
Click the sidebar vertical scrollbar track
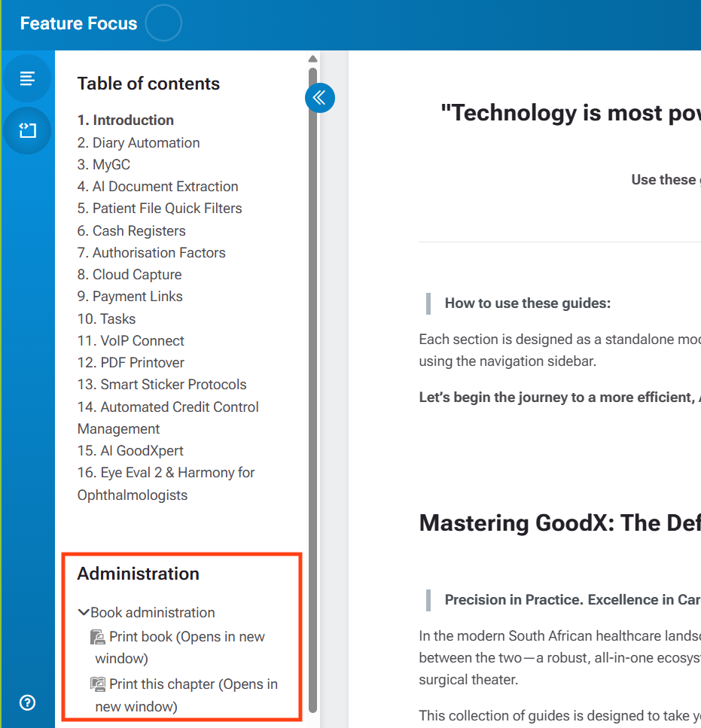(x=313, y=390)
